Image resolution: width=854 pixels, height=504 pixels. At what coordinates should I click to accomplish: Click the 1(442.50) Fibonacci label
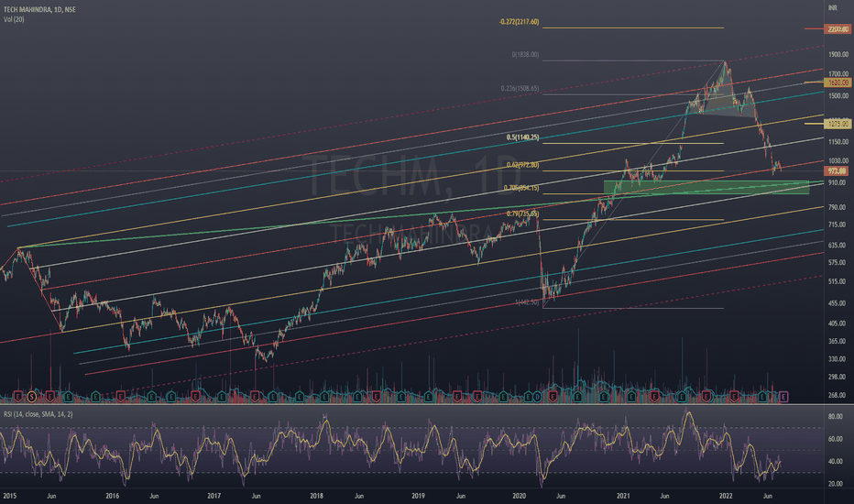tap(527, 302)
